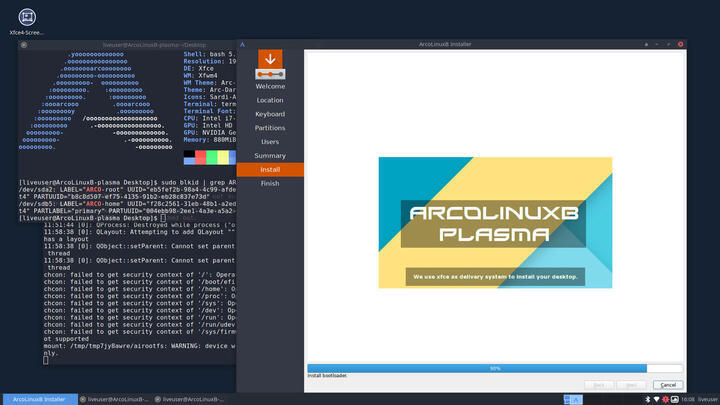The width and height of the screenshot is (720, 405).
Task: Click the "sudo blkid | grep" command in terminal
Action: click(x=188, y=182)
